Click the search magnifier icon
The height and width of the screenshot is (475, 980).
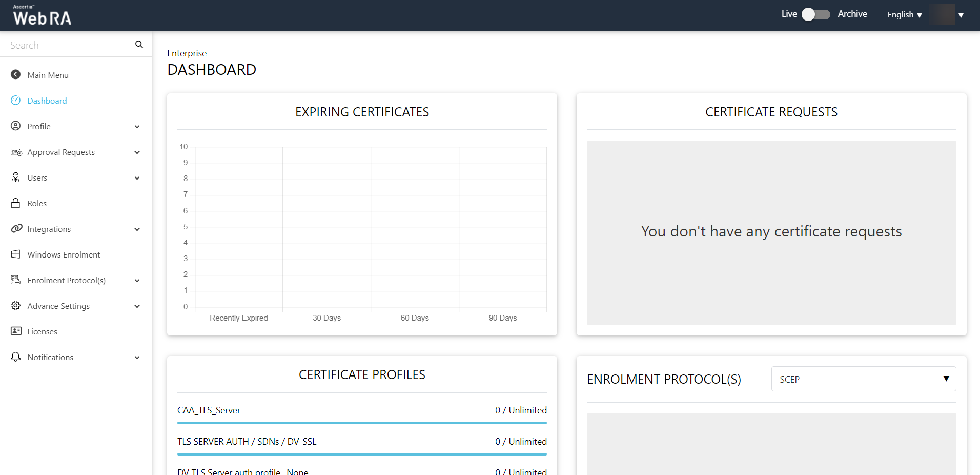tap(139, 45)
